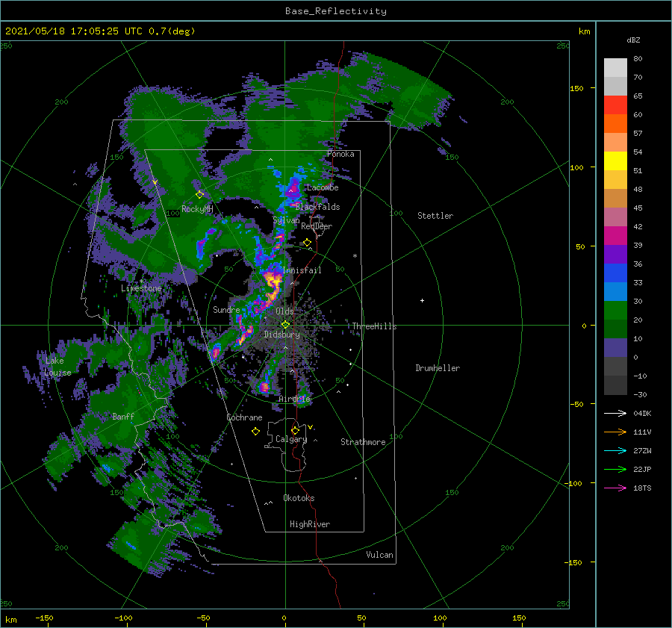The image size is (672, 628).
Task: Click the Vulcan label
Action: (x=379, y=555)
